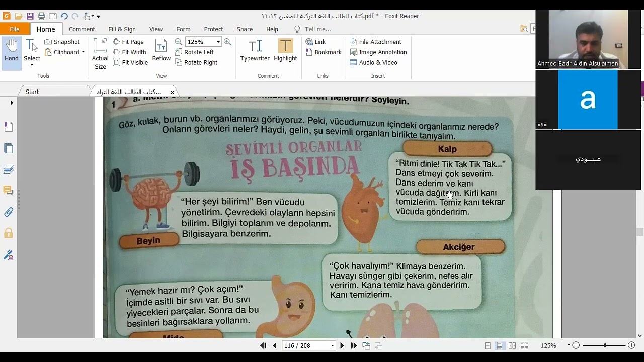Viewport: 644px width, 362px height.
Task: Select the Highlight tool
Action: tap(285, 51)
